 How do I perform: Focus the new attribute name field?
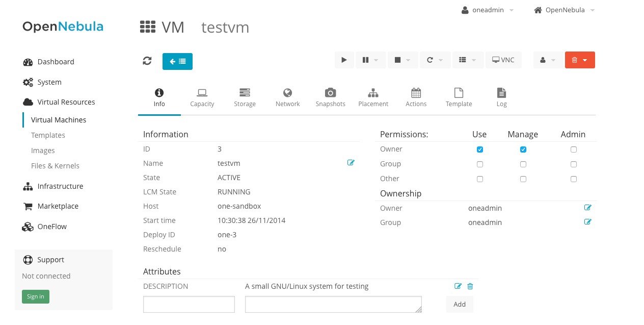189,305
